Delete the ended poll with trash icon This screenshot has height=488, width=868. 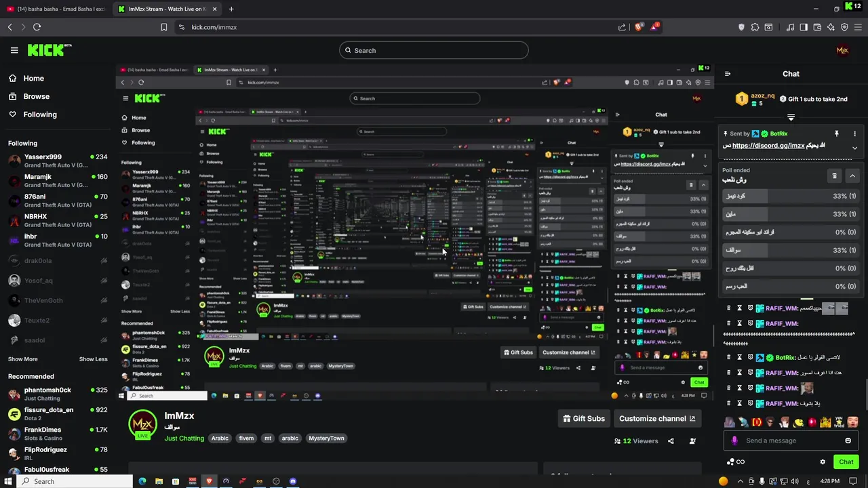click(x=835, y=176)
